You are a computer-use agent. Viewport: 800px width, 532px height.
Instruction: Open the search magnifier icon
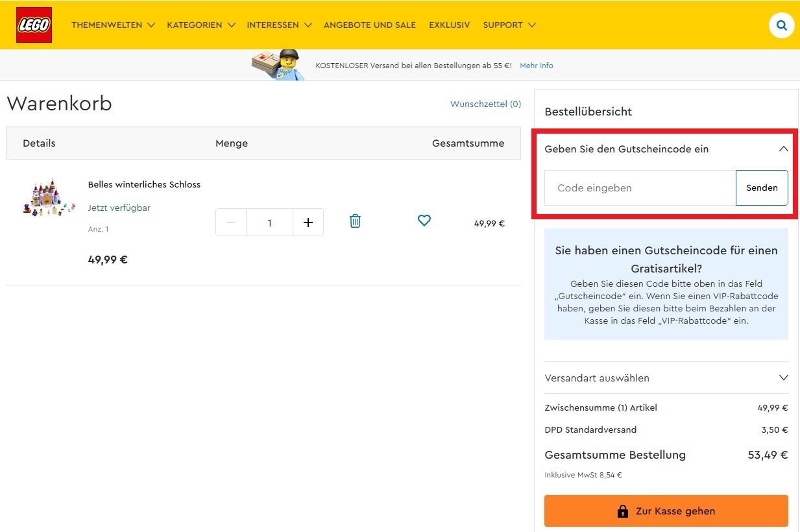click(781, 25)
